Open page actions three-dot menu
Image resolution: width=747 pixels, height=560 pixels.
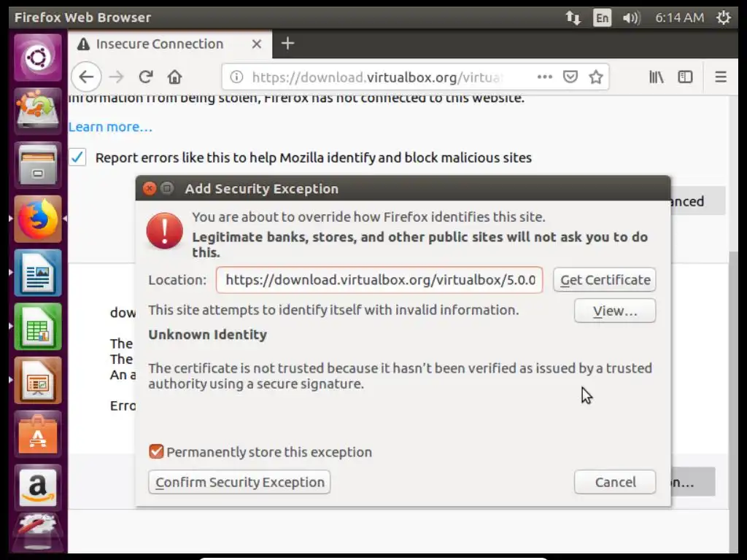tap(544, 77)
